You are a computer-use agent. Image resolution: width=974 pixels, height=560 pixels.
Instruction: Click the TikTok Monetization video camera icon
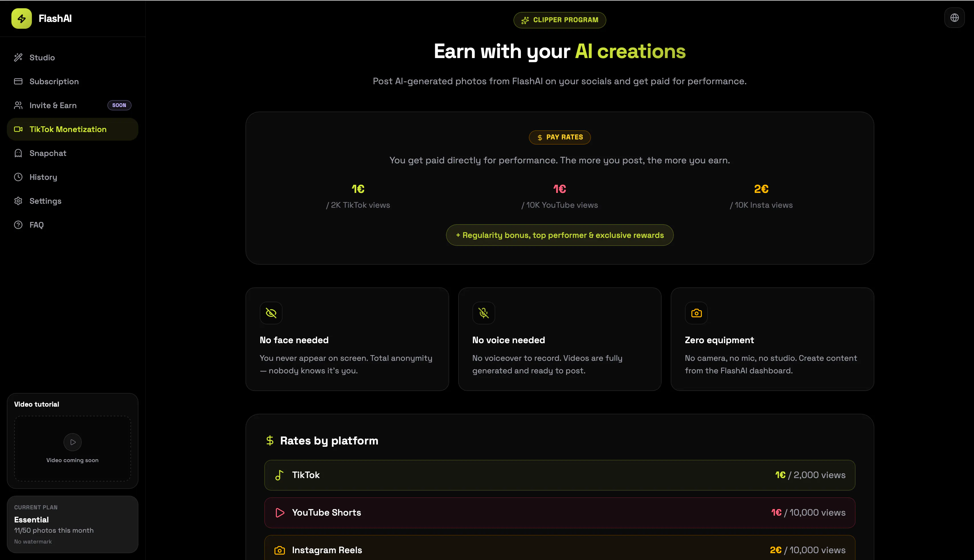point(18,129)
